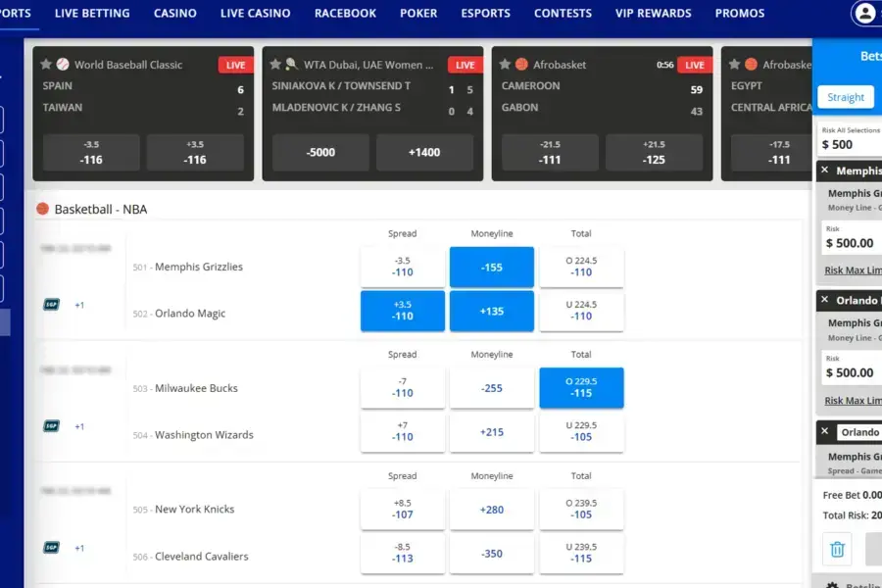Click basketball icon on Cameroon Afrobasket card

(x=521, y=64)
